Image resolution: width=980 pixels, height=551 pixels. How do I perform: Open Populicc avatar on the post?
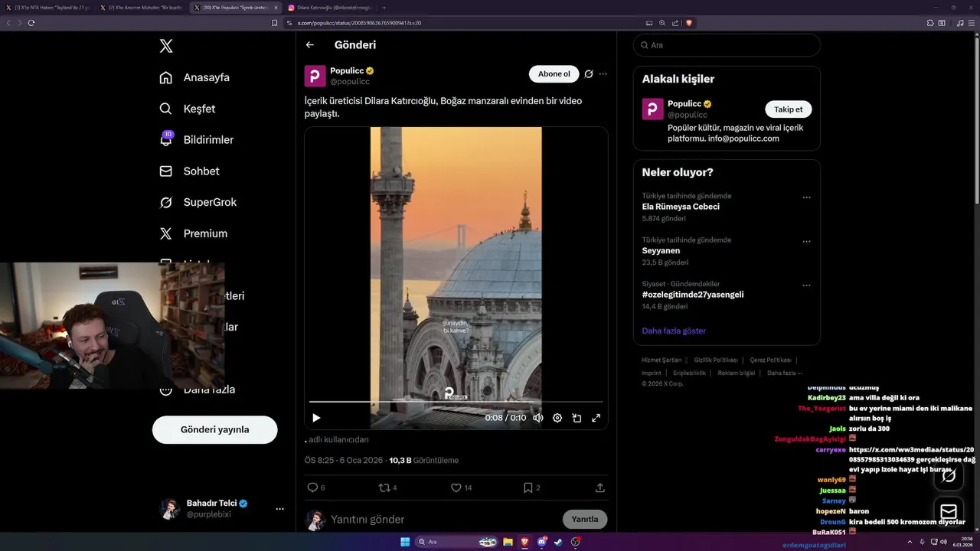pyautogui.click(x=315, y=76)
